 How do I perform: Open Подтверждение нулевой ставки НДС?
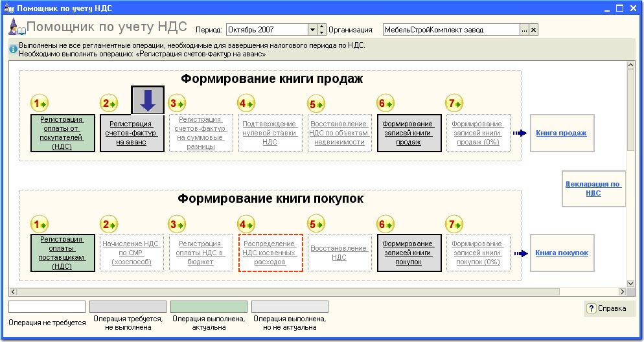pos(270,133)
